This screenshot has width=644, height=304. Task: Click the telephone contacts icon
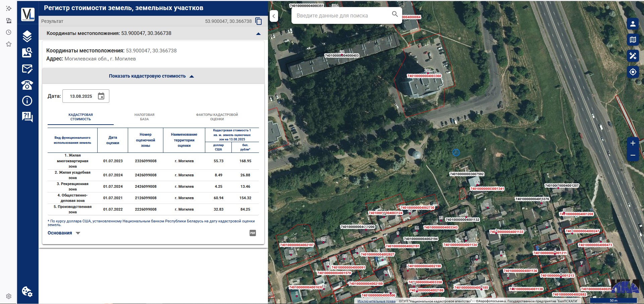(x=27, y=85)
